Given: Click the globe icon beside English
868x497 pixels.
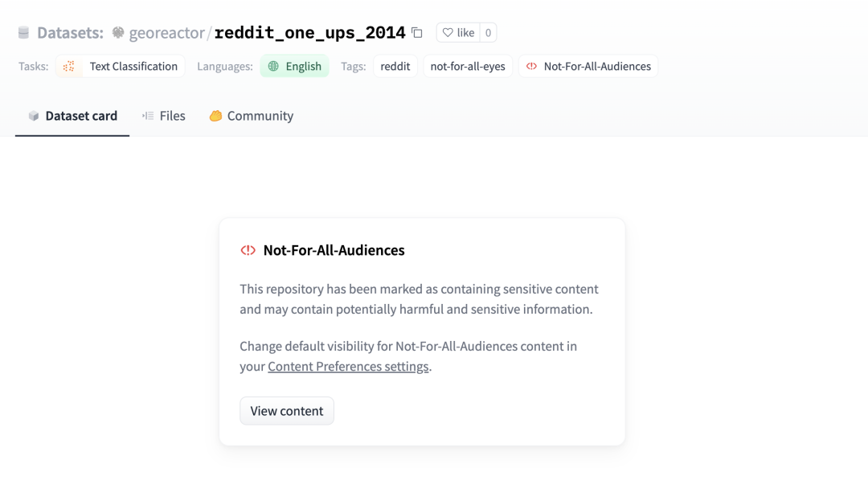Looking at the screenshot, I should 273,67.
